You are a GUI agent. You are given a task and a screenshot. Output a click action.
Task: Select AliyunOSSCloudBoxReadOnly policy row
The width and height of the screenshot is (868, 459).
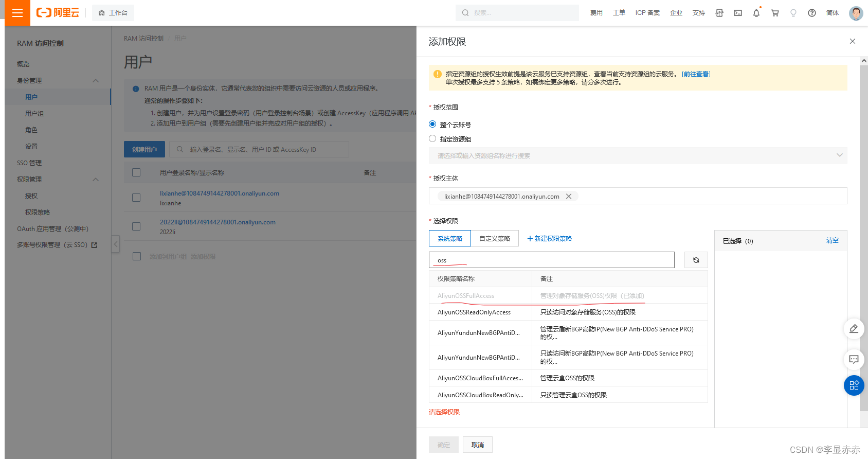(568, 395)
